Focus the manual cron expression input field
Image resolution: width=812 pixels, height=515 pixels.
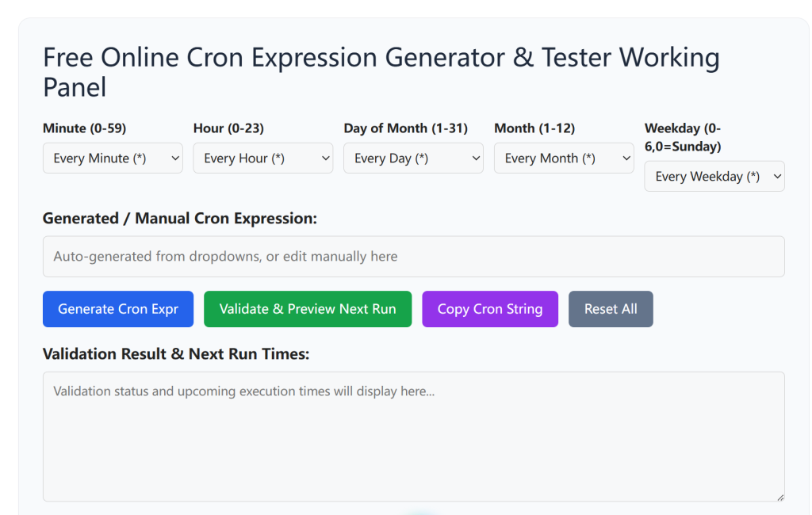pyautogui.click(x=414, y=257)
